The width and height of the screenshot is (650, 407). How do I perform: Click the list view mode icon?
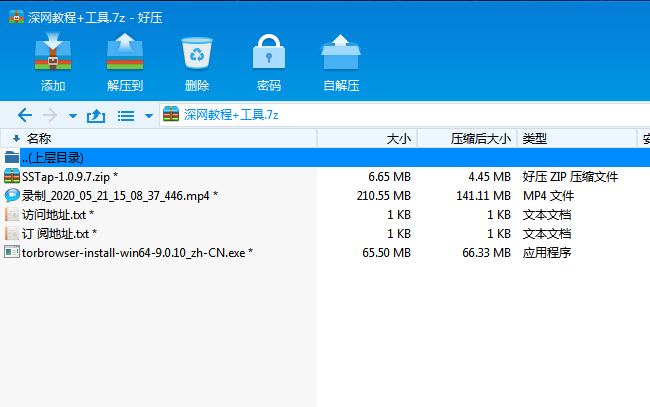[x=126, y=116]
